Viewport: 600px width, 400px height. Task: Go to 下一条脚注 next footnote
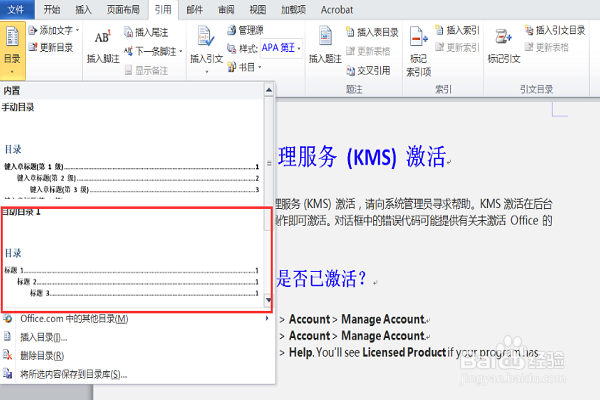(x=150, y=51)
